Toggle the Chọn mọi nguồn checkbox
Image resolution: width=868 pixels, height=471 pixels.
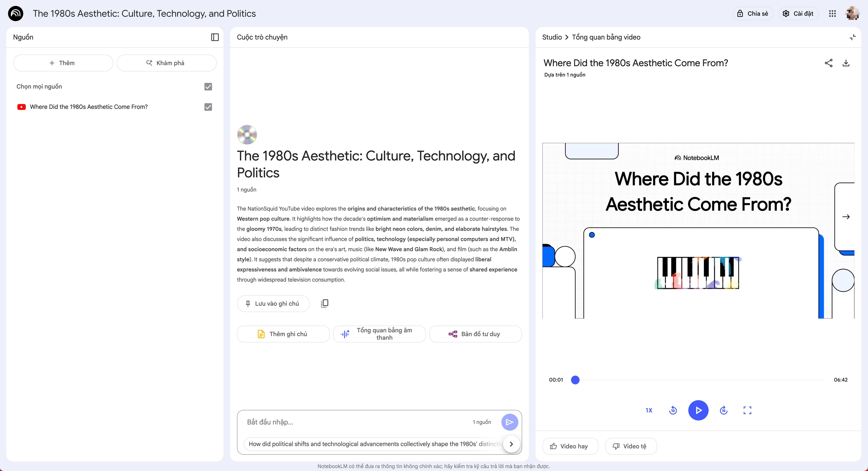208,87
